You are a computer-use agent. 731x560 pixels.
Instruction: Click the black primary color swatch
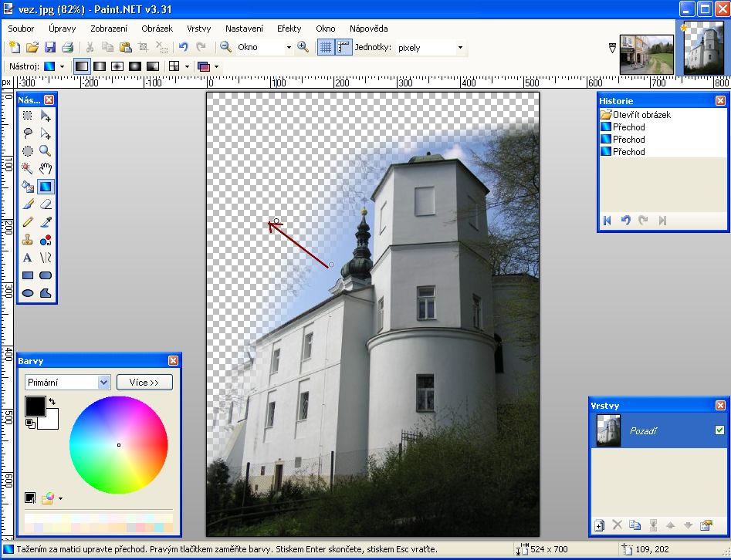35,407
